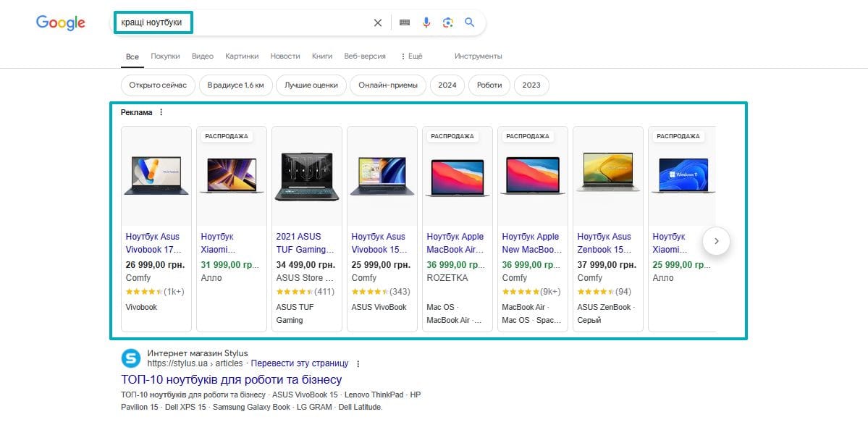Click the (411) rating stars
Image resolution: width=868 pixels, height=430 pixels.
tap(305, 292)
